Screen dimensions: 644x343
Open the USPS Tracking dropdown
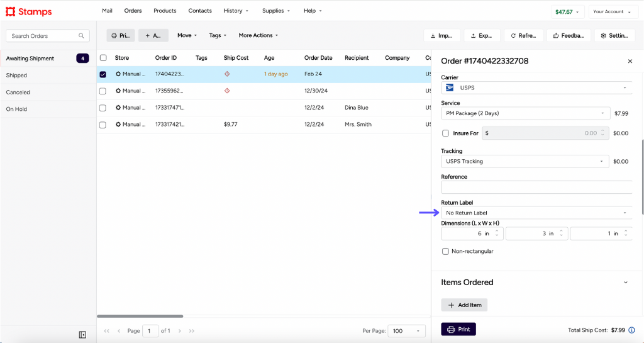(x=525, y=162)
